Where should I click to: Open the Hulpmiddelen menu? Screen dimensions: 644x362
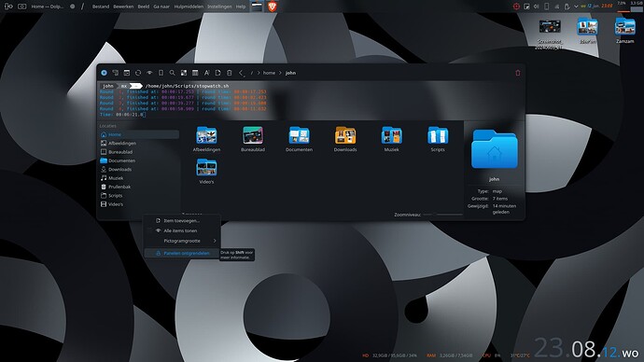tap(189, 7)
